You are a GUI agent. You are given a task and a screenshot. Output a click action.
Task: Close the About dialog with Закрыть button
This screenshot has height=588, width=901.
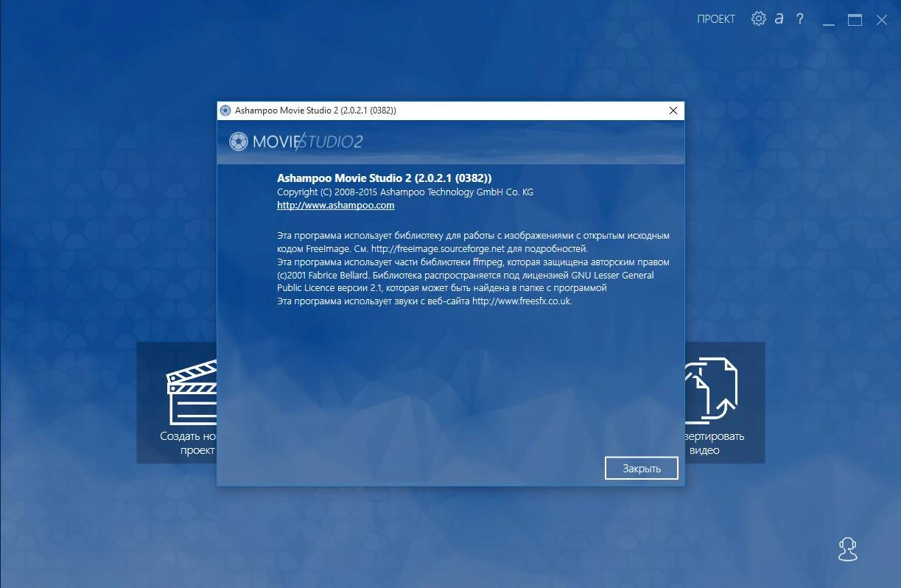point(641,468)
